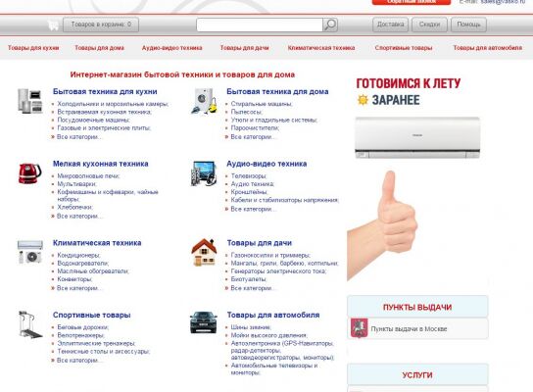Open Встраиваемая кухонная техника link
The height and width of the screenshot is (392, 533).
point(105,112)
